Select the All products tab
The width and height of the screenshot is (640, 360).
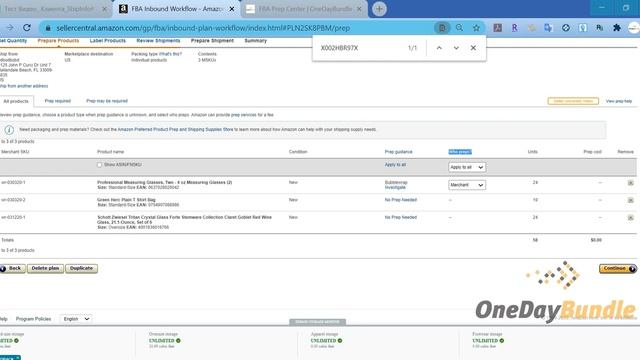pyautogui.click(x=16, y=101)
